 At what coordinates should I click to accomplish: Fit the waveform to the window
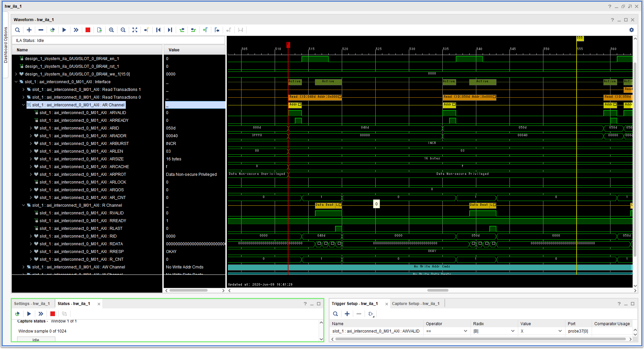tap(135, 30)
